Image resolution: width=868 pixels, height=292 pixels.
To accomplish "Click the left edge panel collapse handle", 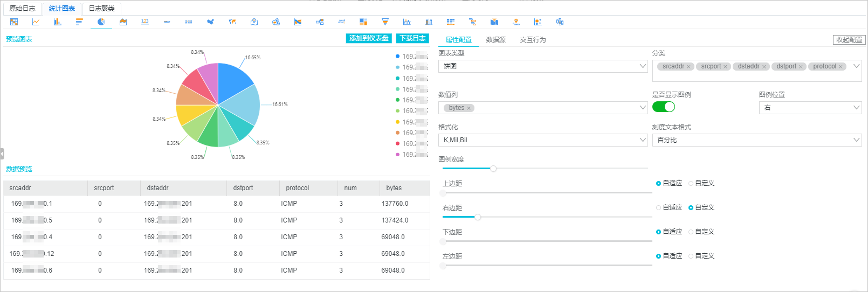I will tap(2, 154).
